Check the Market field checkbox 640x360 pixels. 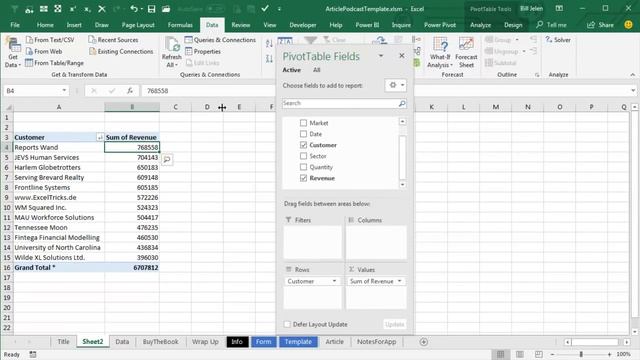tap(303, 123)
